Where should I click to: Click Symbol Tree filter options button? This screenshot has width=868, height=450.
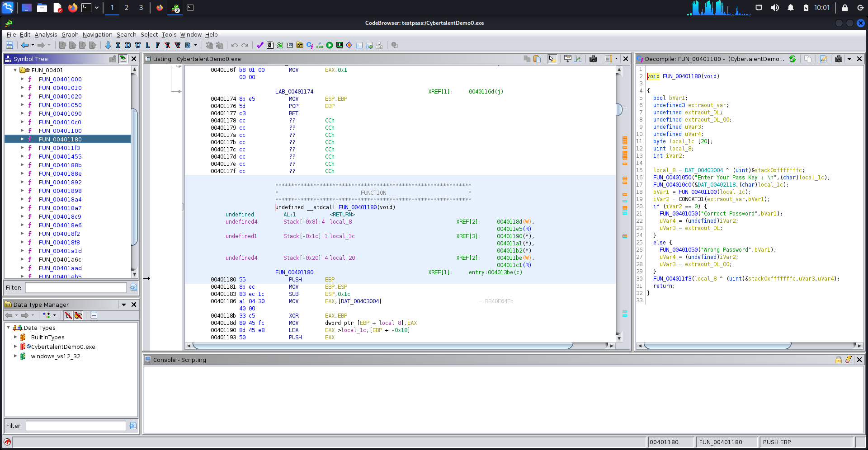coord(133,287)
